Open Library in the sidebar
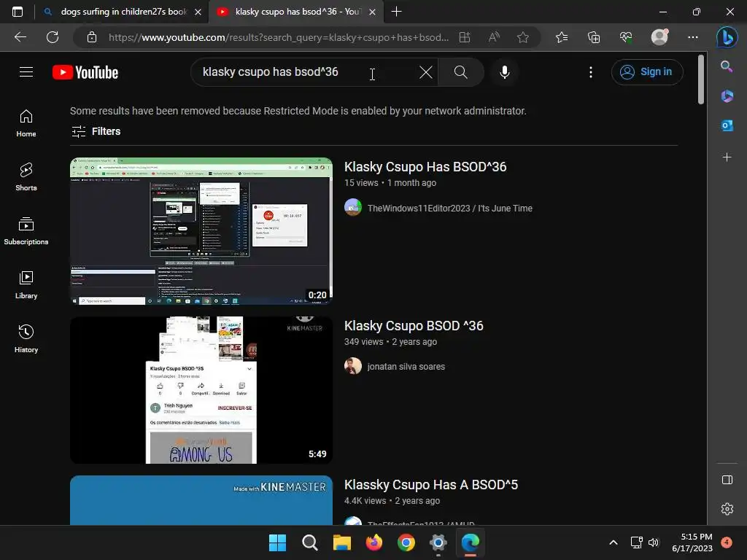Screen dimensions: 747x560 [26, 285]
